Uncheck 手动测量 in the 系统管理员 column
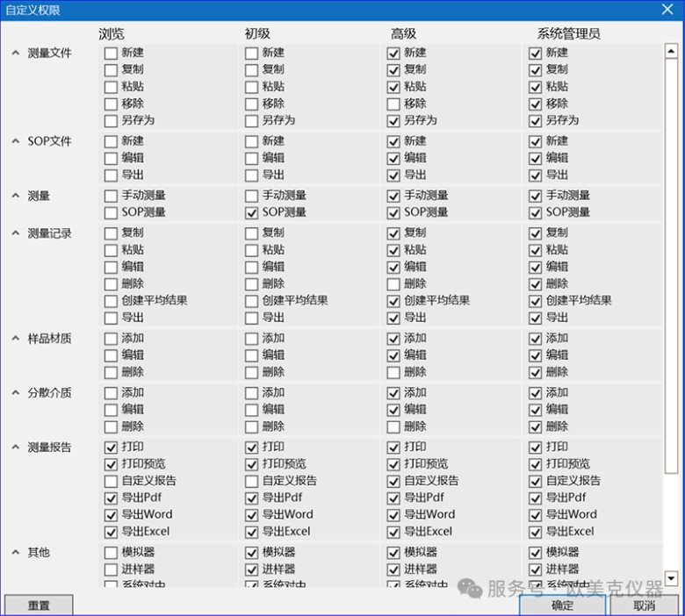685x616 pixels. click(535, 196)
